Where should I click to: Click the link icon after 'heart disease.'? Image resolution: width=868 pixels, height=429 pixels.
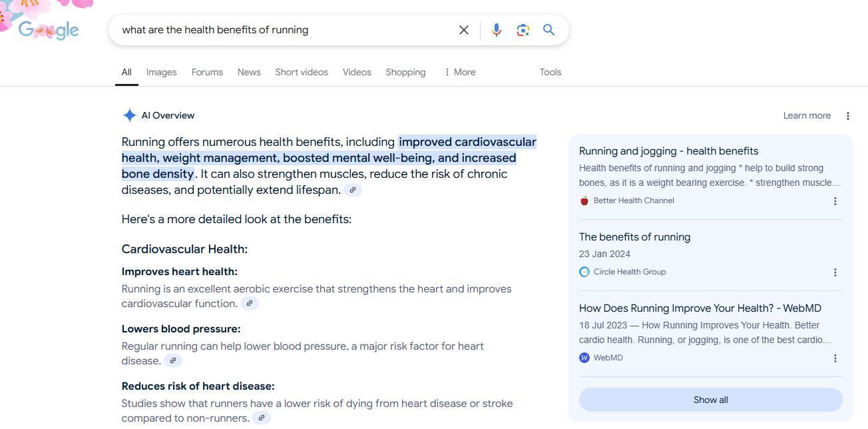point(173,361)
